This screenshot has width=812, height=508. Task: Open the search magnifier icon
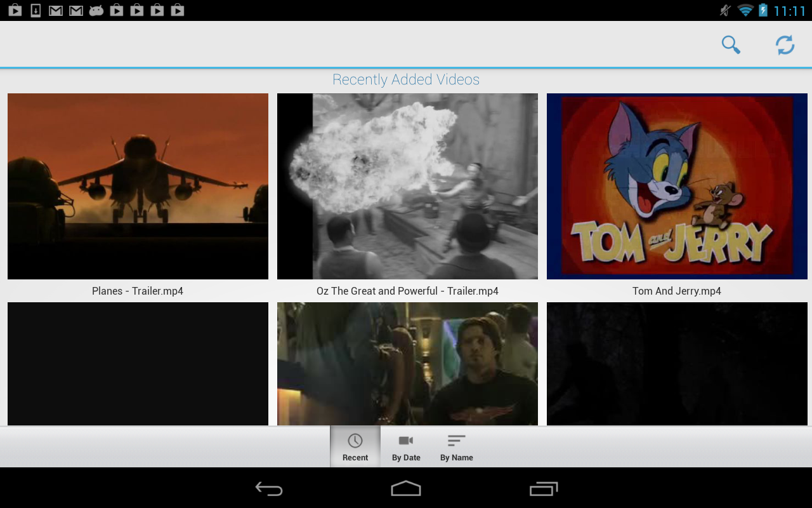731,44
